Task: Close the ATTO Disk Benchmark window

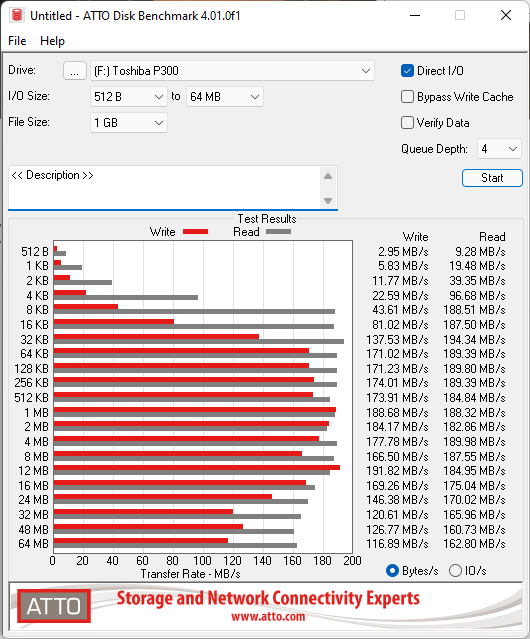Action: [x=506, y=15]
